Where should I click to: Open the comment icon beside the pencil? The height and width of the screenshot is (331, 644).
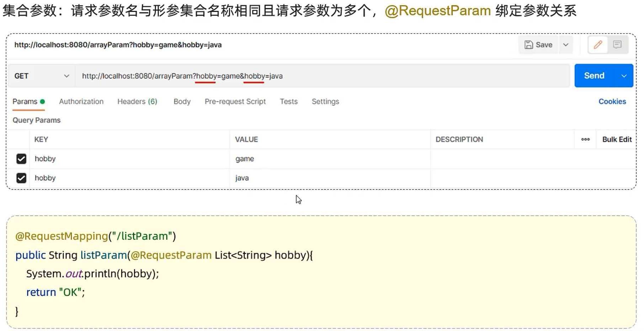point(617,45)
